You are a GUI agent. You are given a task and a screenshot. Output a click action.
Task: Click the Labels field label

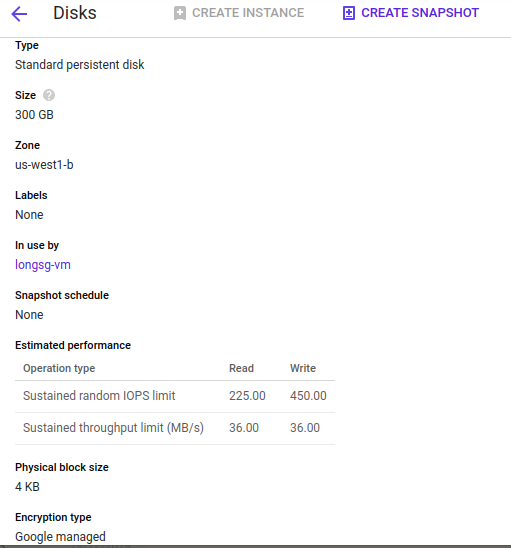click(x=31, y=195)
